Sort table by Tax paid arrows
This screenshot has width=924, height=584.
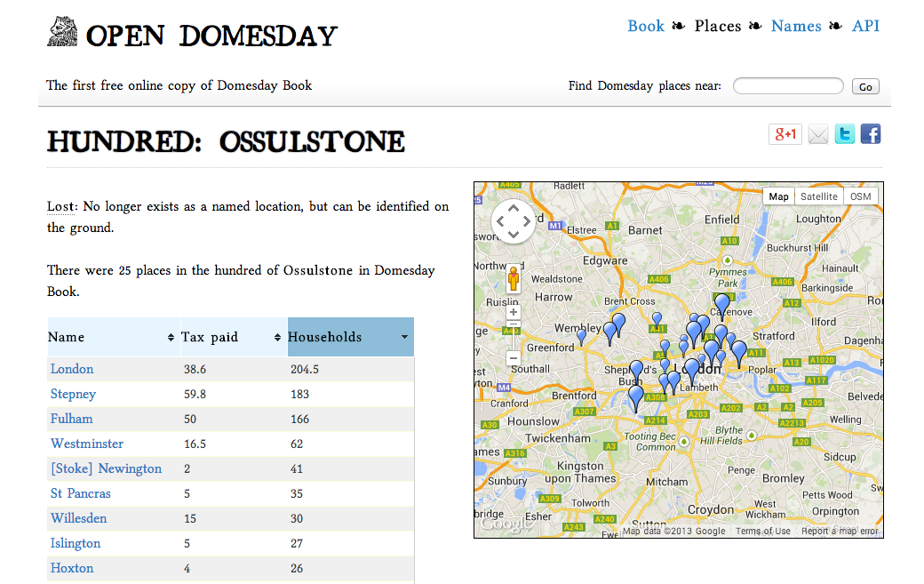coord(277,337)
